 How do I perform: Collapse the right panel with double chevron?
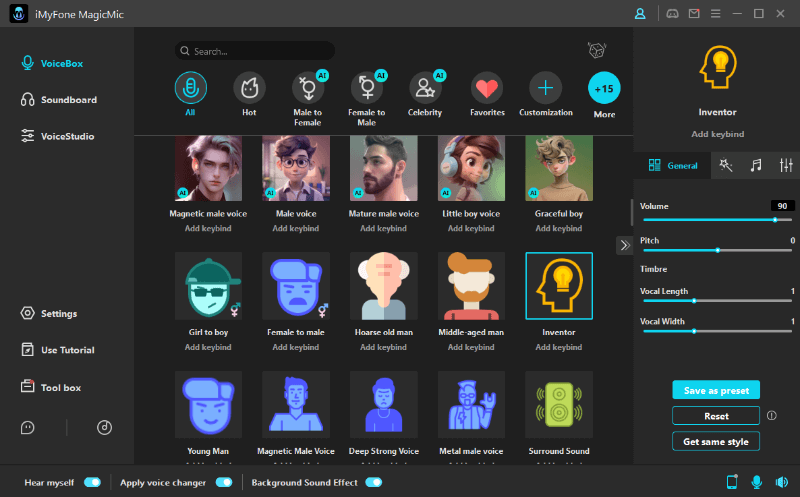(624, 245)
